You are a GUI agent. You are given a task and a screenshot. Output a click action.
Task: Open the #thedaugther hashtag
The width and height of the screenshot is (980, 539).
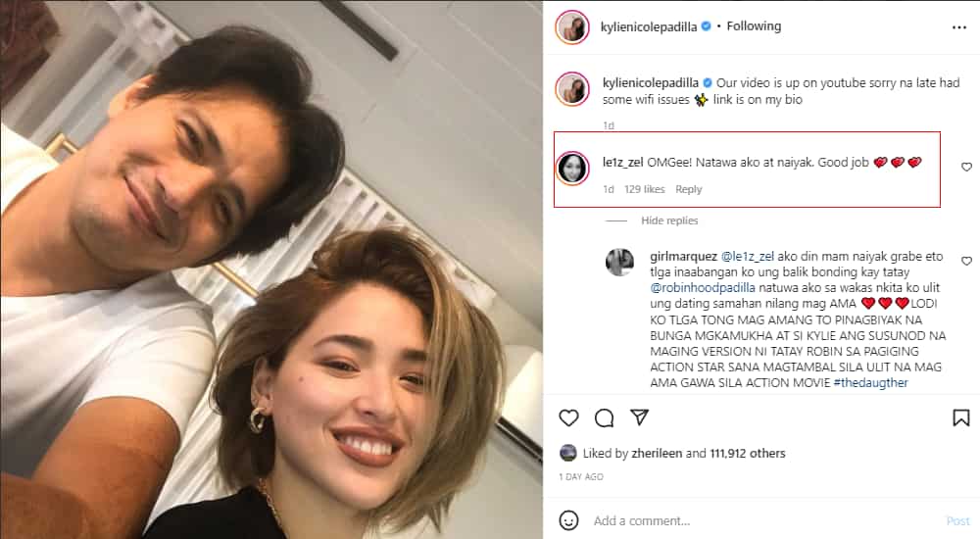[870, 382]
